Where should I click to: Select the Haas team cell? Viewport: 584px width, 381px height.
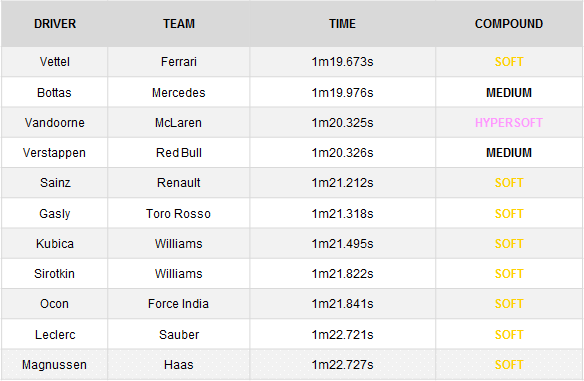point(179,365)
